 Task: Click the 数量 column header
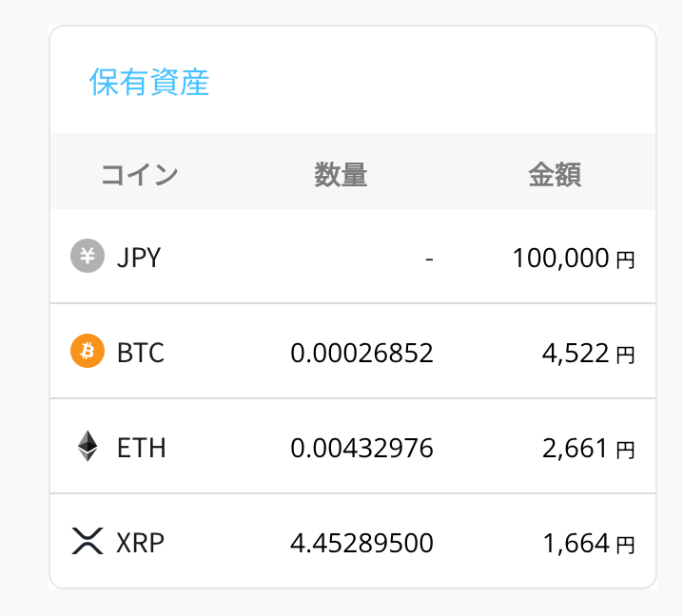[x=341, y=175]
